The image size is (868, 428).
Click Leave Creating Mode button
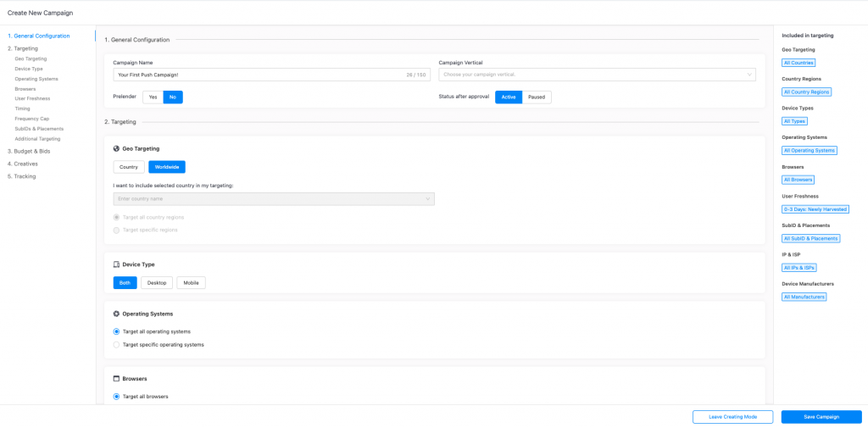732,417
